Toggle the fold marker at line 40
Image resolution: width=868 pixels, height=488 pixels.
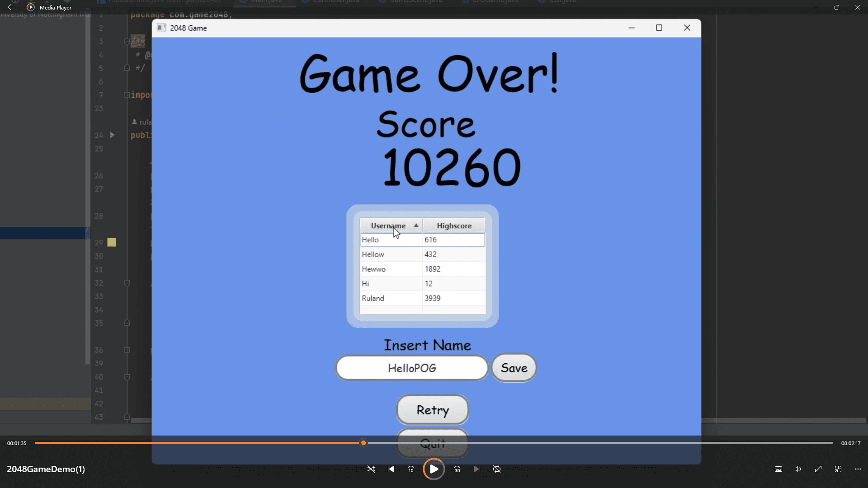pos(127,377)
